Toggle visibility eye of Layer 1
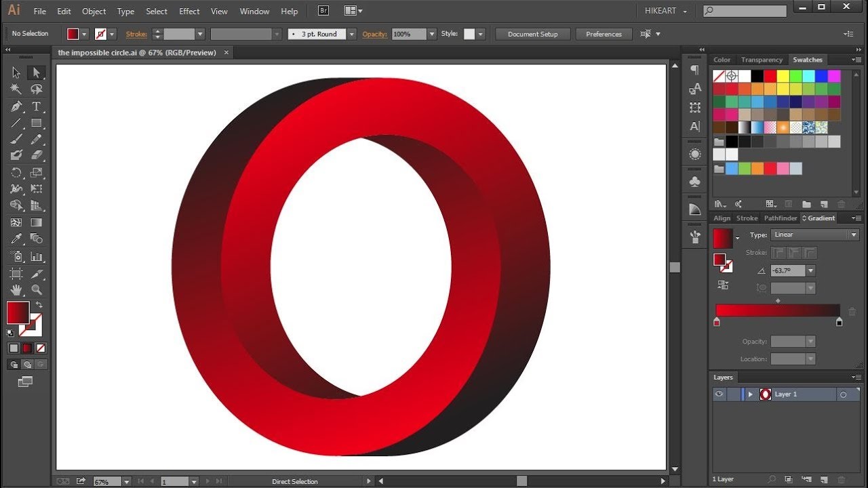This screenshot has width=868, height=488. coord(719,394)
